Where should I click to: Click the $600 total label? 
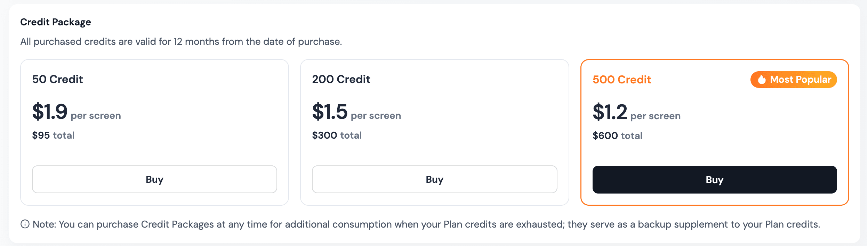pos(618,136)
